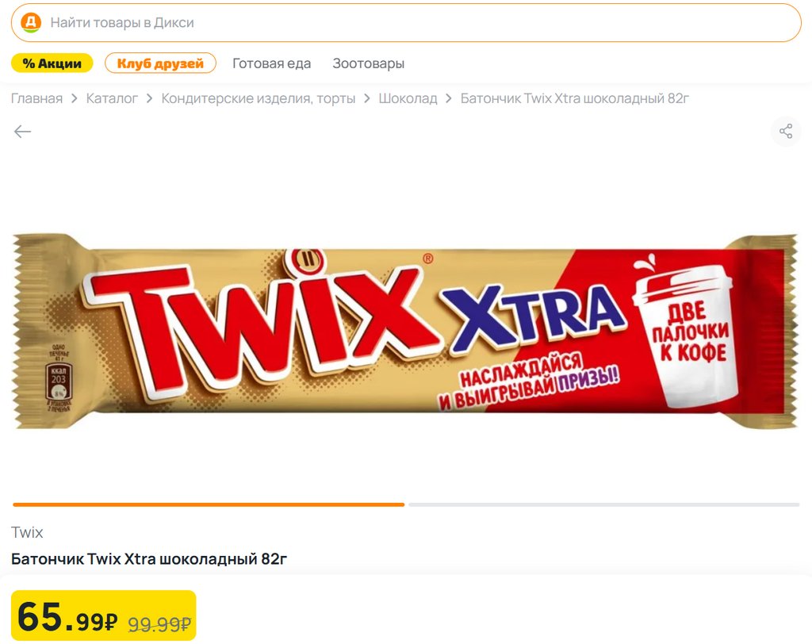
Task: Go to Зоотовары category
Action: 368,63
